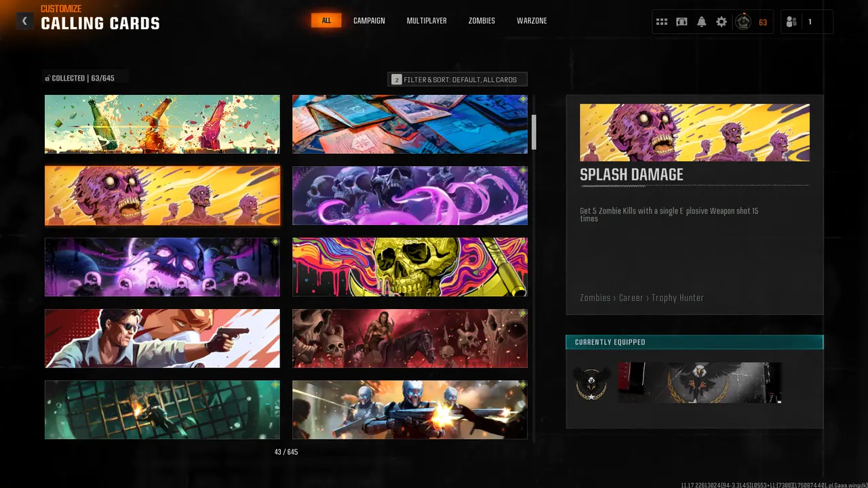
Task: Select the shattering bottles calling card
Action: click(x=162, y=124)
